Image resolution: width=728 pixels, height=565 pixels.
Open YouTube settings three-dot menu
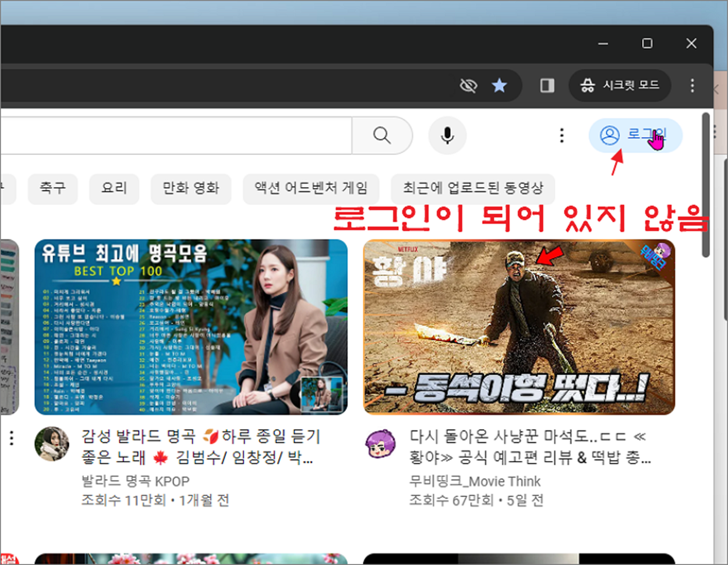pyautogui.click(x=561, y=135)
